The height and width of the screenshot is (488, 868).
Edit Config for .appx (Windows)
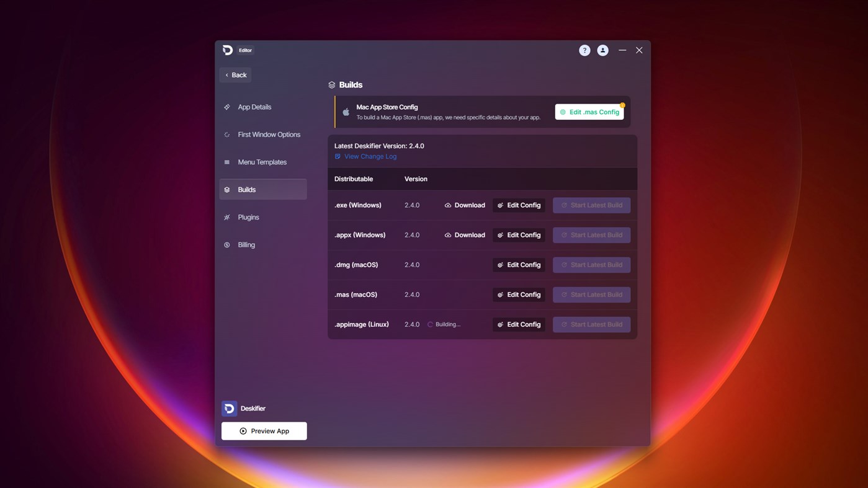[x=519, y=235]
